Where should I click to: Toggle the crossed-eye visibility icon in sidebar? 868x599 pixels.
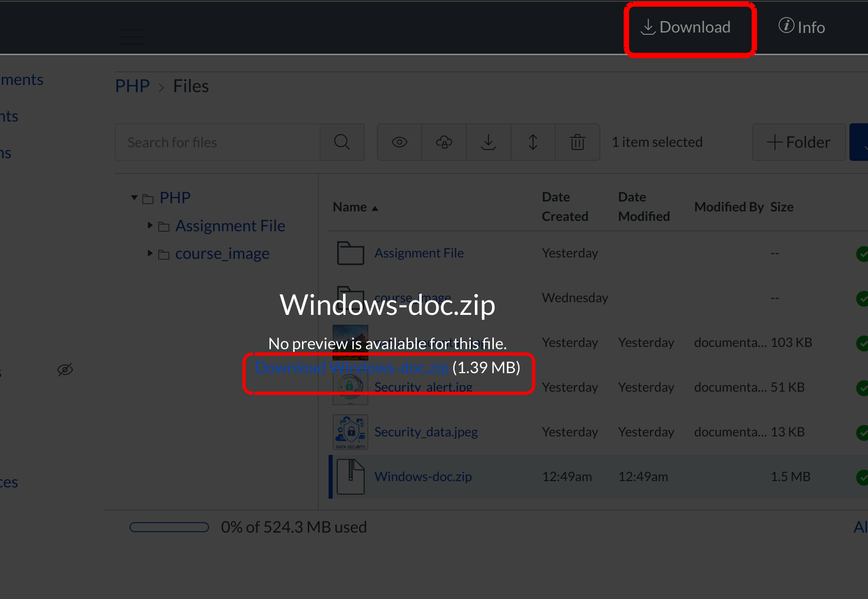pyautogui.click(x=65, y=370)
